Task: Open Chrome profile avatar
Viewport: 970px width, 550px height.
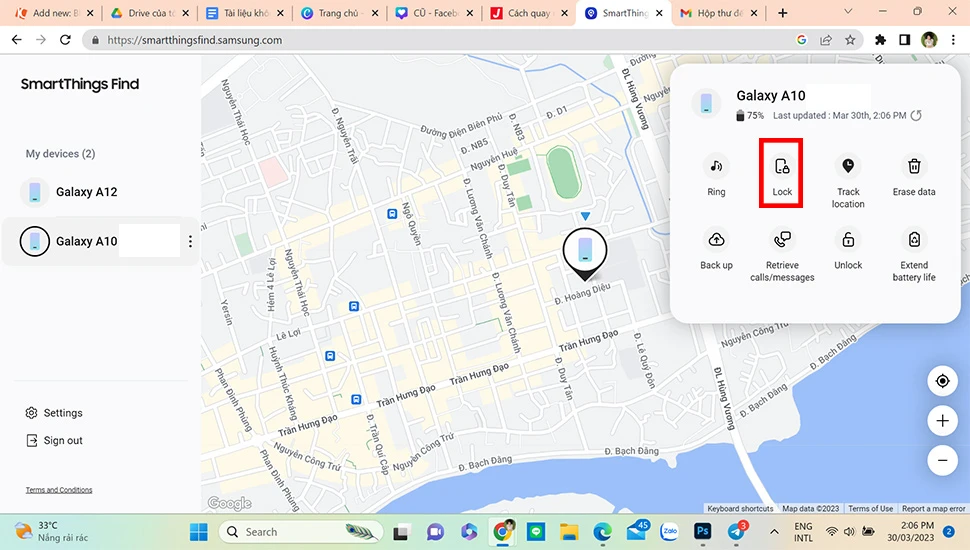Action: pos(929,40)
